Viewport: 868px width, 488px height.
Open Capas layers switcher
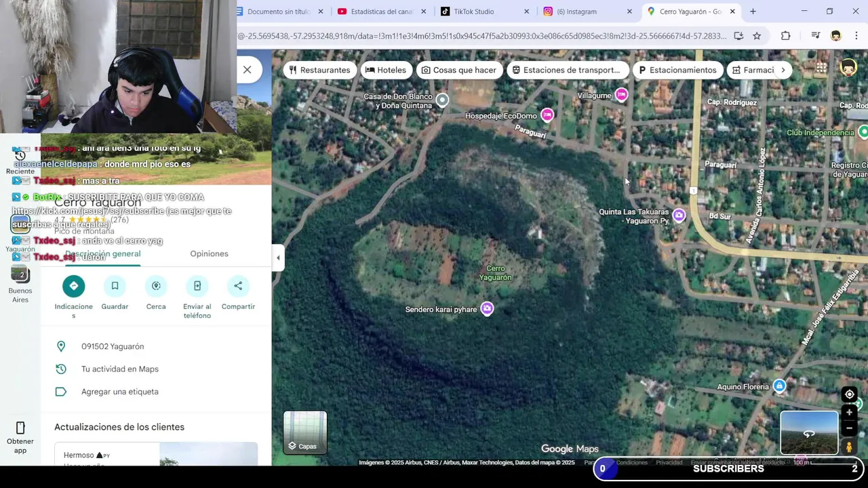[x=305, y=432]
